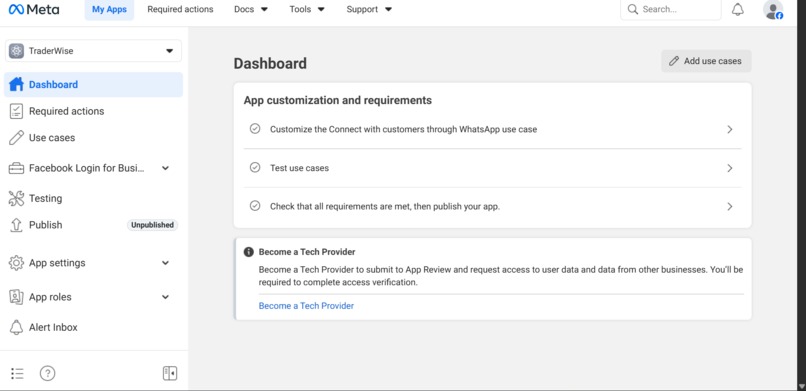Click the App roles badge icon
806x391 pixels.
pyautogui.click(x=16, y=297)
